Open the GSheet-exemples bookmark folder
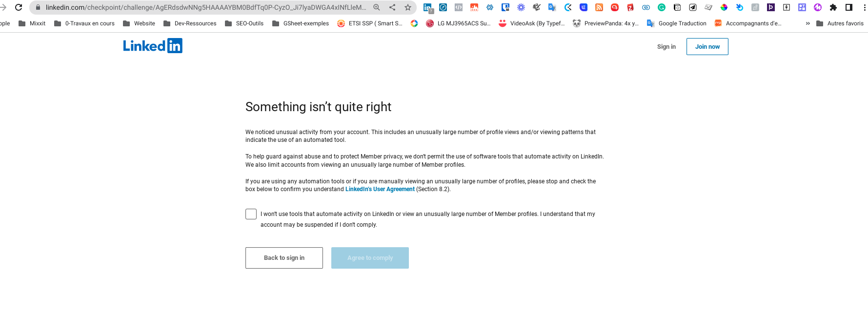Viewport: 868px width, 314px height. 301,23
